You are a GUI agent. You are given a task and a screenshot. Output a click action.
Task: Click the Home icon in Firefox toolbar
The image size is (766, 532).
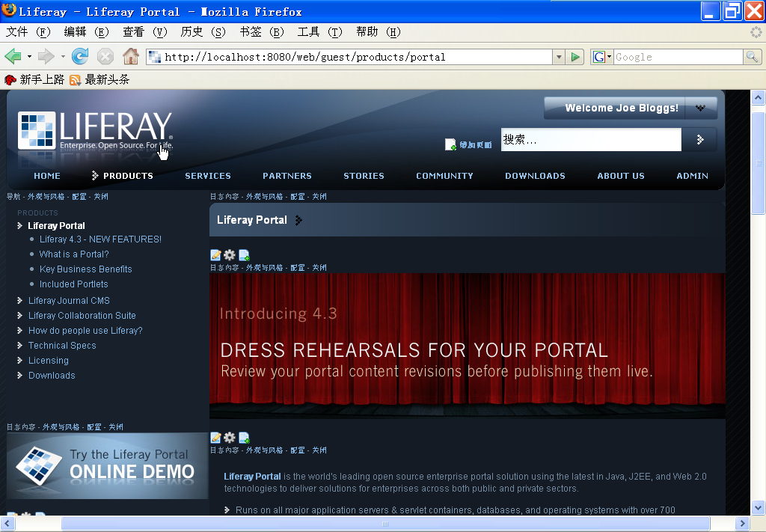(x=131, y=57)
